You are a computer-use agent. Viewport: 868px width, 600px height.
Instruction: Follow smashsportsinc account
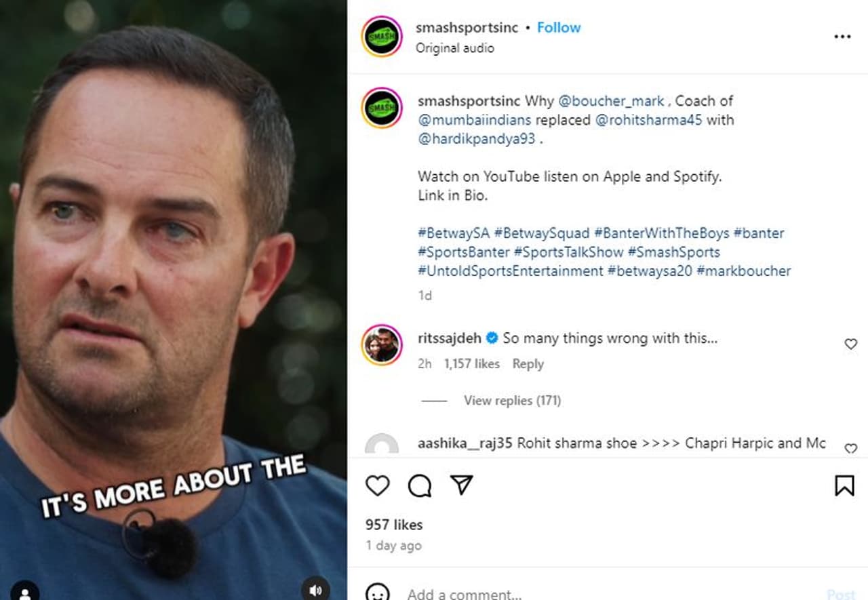[559, 28]
